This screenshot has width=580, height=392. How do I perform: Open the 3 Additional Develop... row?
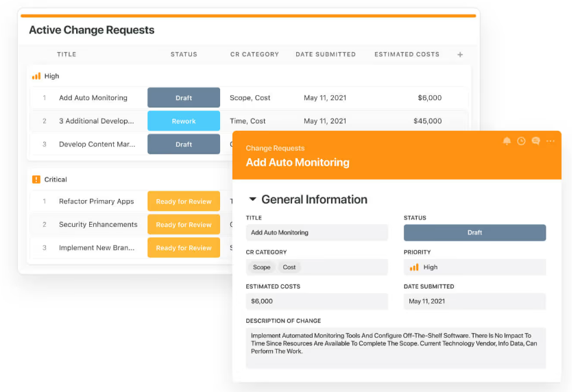[97, 121]
